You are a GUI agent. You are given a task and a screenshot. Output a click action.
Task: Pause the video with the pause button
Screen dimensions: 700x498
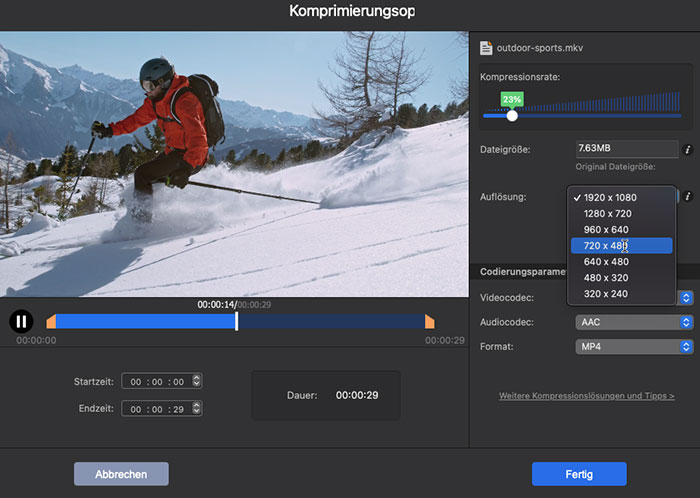coord(21,321)
